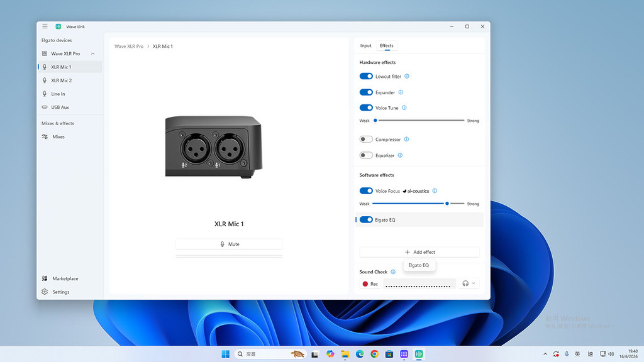Viewport: 644px width, 362px height.
Task: Click the Wave Link taskbar icon
Action: tap(419, 354)
